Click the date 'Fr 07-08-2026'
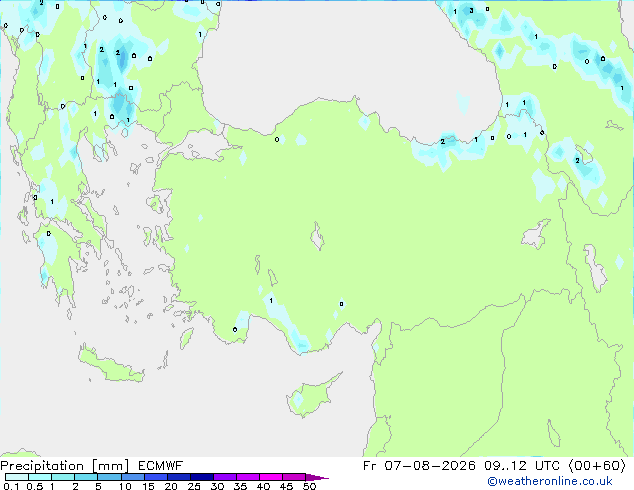Screen dimensions: 634x490 click(x=419, y=466)
